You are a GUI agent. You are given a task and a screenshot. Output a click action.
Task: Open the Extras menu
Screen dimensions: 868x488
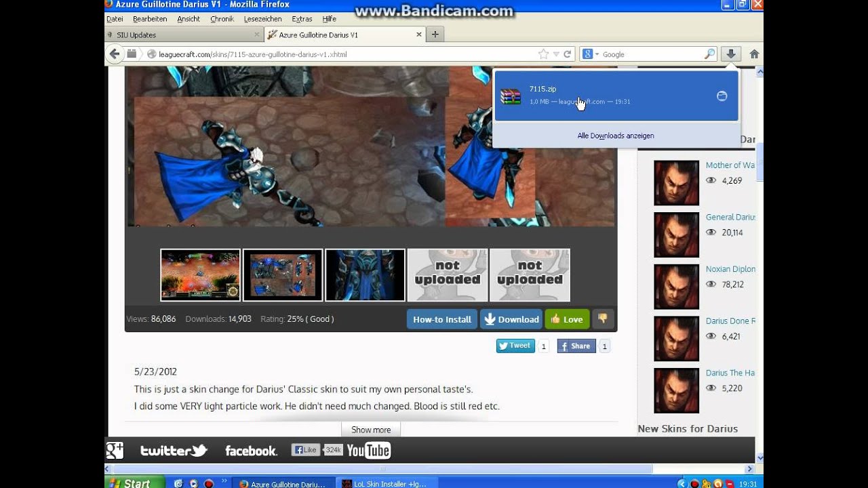pyautogui.click(x=302, y=19)
